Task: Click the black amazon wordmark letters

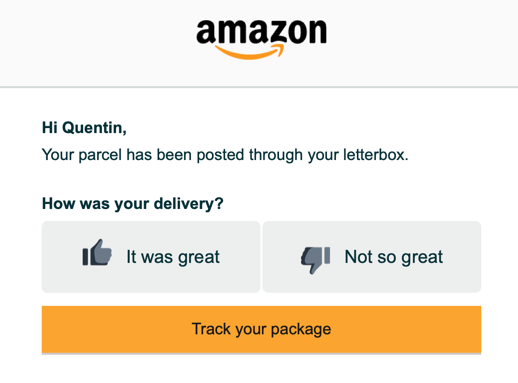Action: (x=261, y=32)
